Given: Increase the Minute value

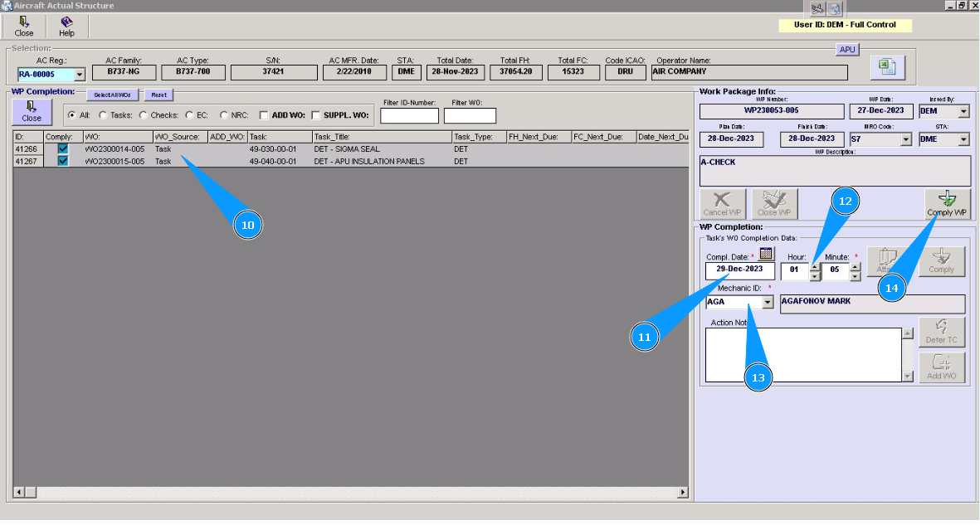Looking at the screenshot, I should click(855, 267).
